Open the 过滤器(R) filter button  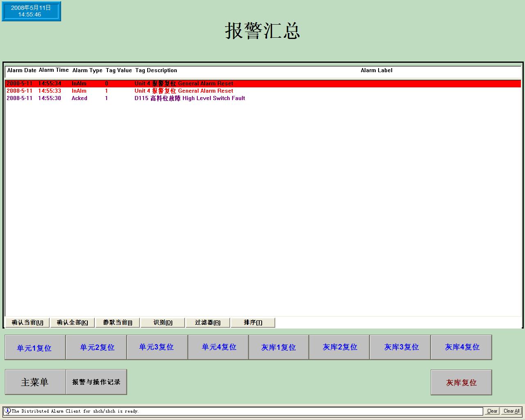[x=208, y=322]
